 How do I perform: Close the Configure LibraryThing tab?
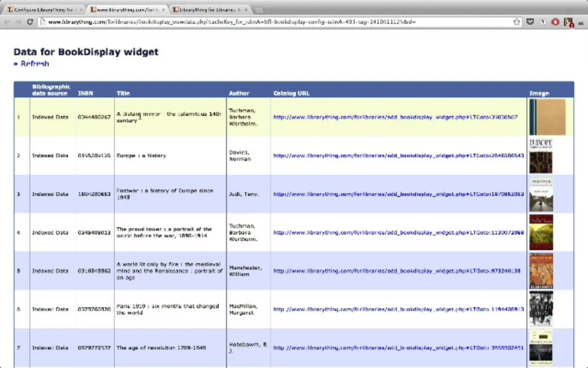80,10
